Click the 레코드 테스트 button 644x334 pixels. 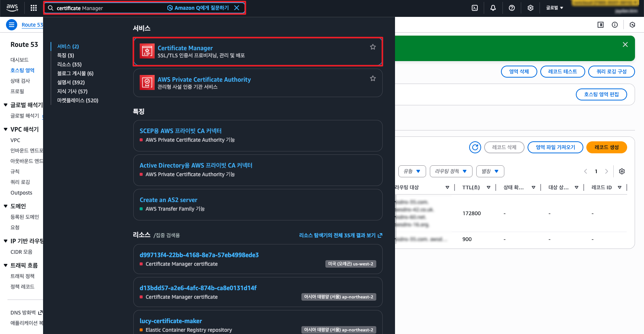point(562,72)
